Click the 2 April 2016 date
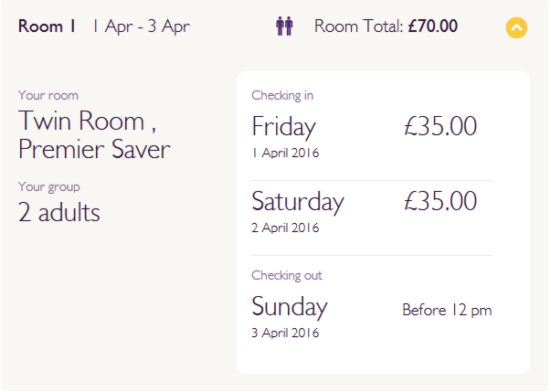The width and height of the screenshot is (551, 392). click(285, 228)
